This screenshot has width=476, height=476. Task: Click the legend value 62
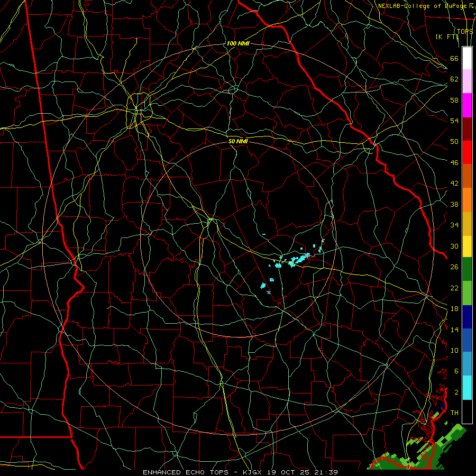[x=454, y=79]
